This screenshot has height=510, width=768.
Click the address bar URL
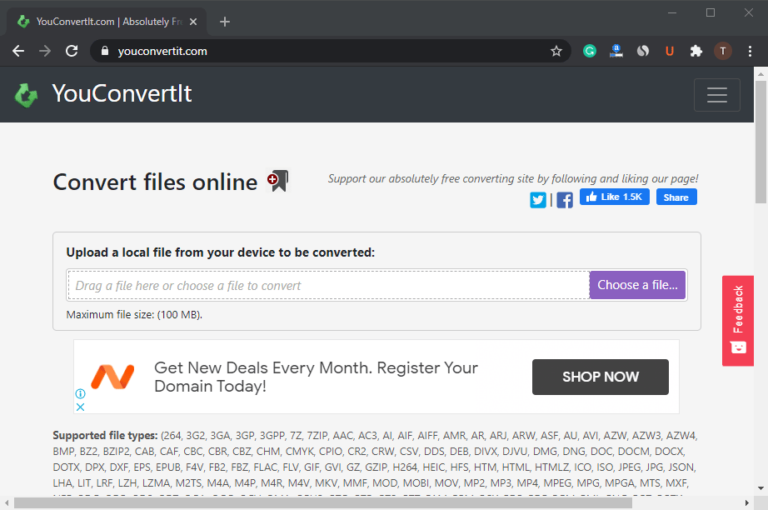pyautogui.click(x=162, y=51)
